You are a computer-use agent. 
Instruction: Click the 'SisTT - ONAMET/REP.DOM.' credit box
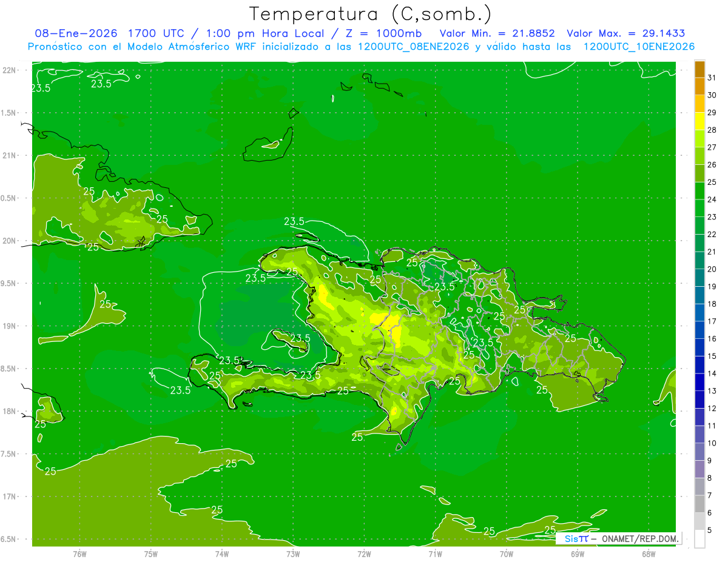click(620, 538)
